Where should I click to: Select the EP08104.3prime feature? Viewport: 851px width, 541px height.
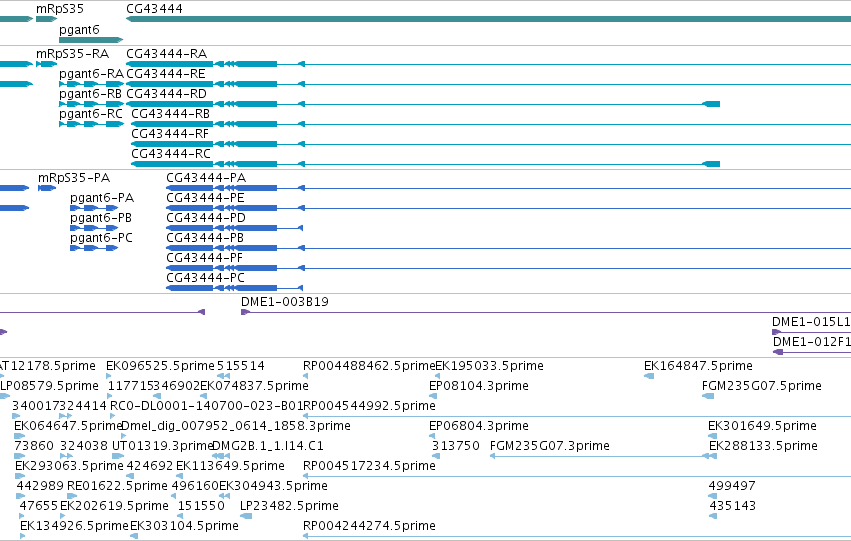[x=433, y=396]
